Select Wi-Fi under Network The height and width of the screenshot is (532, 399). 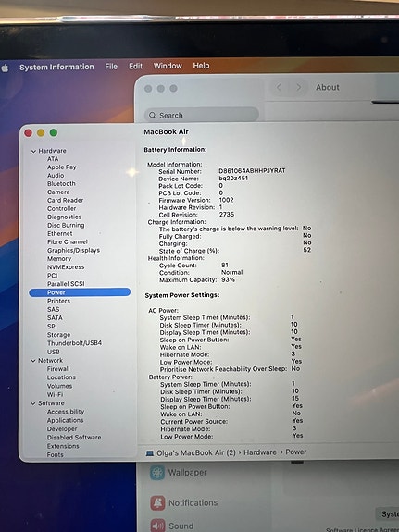55,394
